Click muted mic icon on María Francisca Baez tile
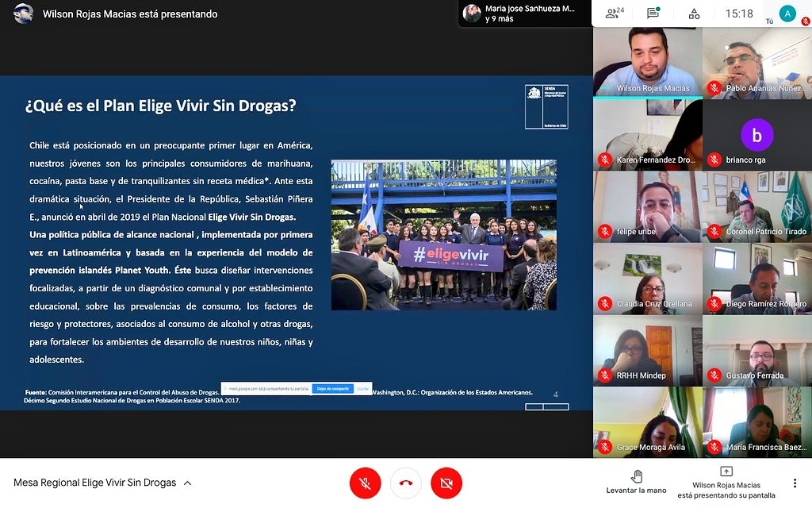Viewport: 812px width, 508px height. coord(714,447)
